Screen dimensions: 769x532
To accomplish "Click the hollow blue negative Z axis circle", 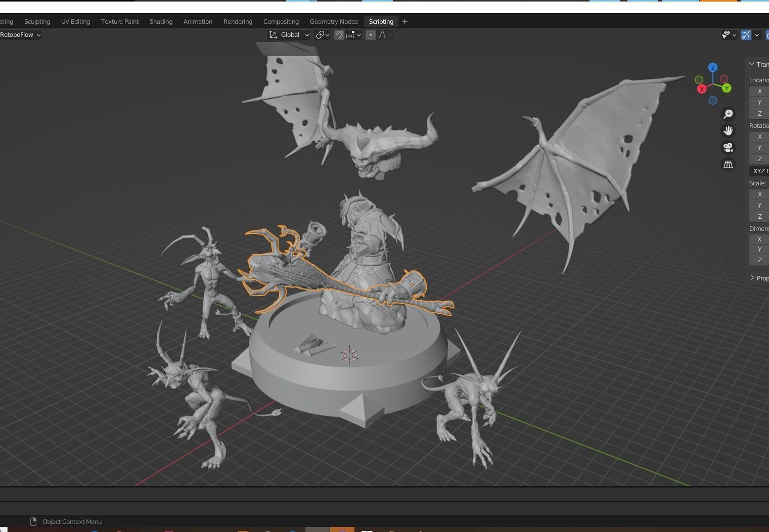I will [713, 101].
